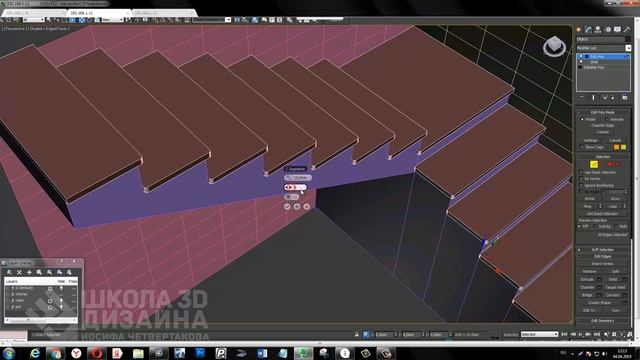
Task: Click Settings button in Edit Poly Mode
Action: (590, 140)
